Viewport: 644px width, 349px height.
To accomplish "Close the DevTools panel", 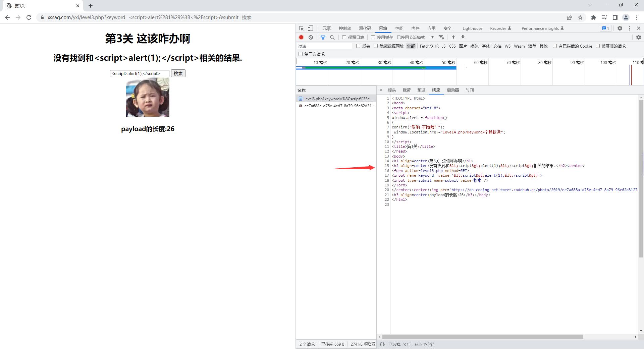I will tap(639, 28).
